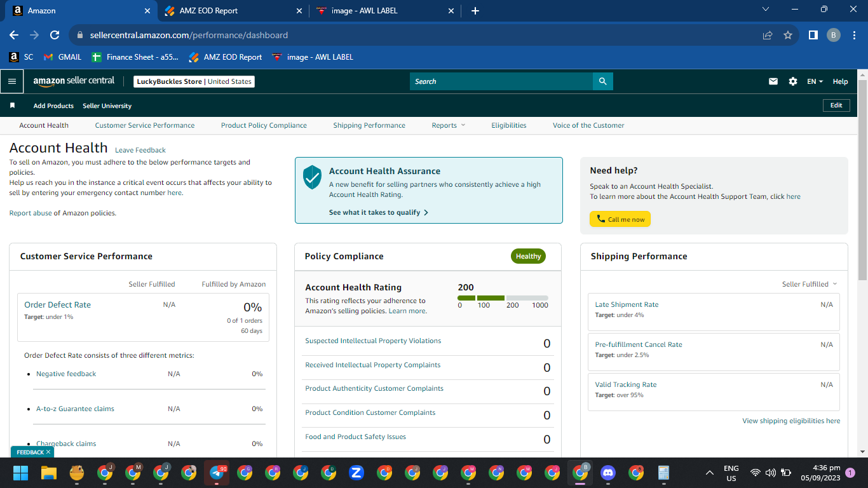Click the volume icon in system tray

770,473
